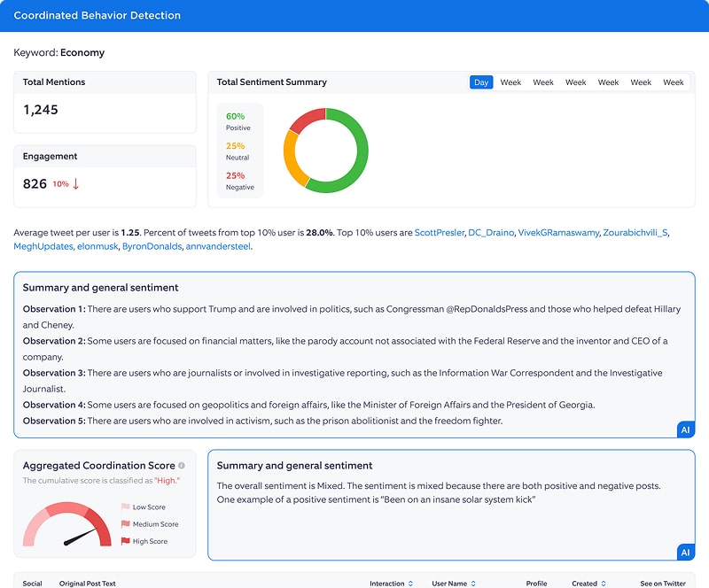Click the AI badge on observations summary

[x=685, y=429]
